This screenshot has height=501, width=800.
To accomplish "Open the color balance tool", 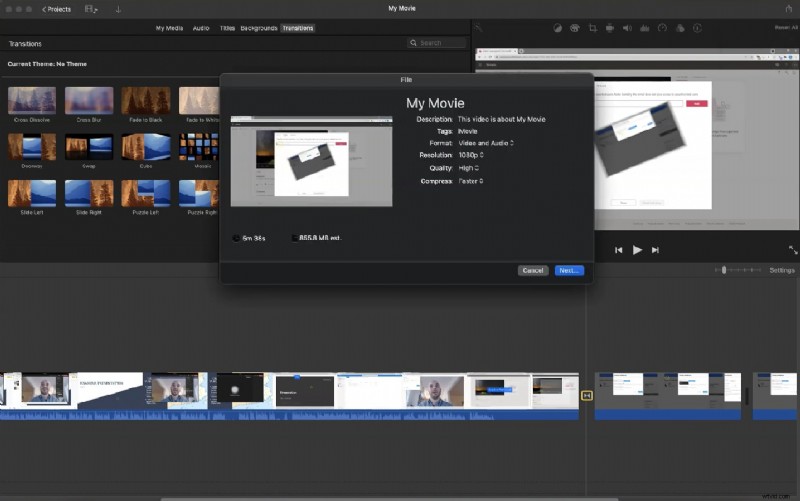I will 558,28.
